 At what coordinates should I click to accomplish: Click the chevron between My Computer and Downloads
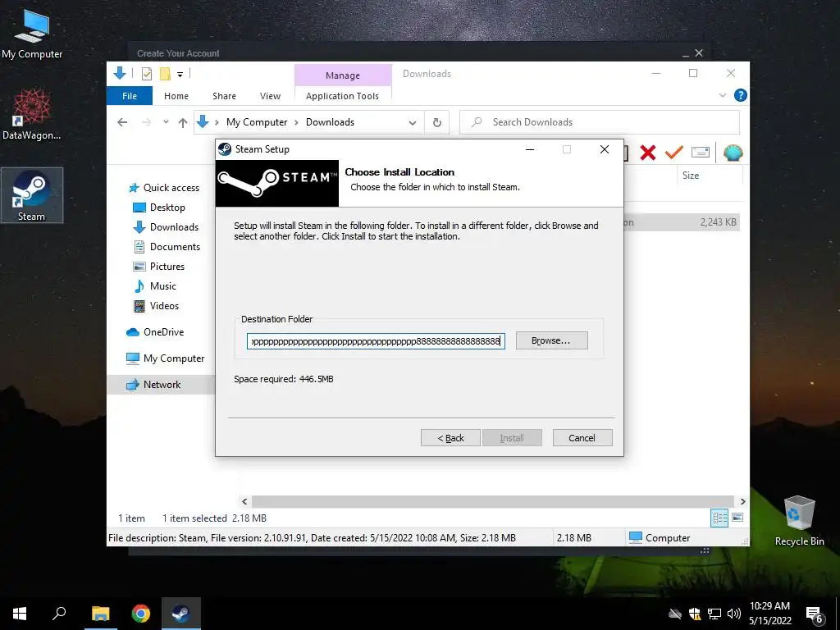[x=296, y=123]
